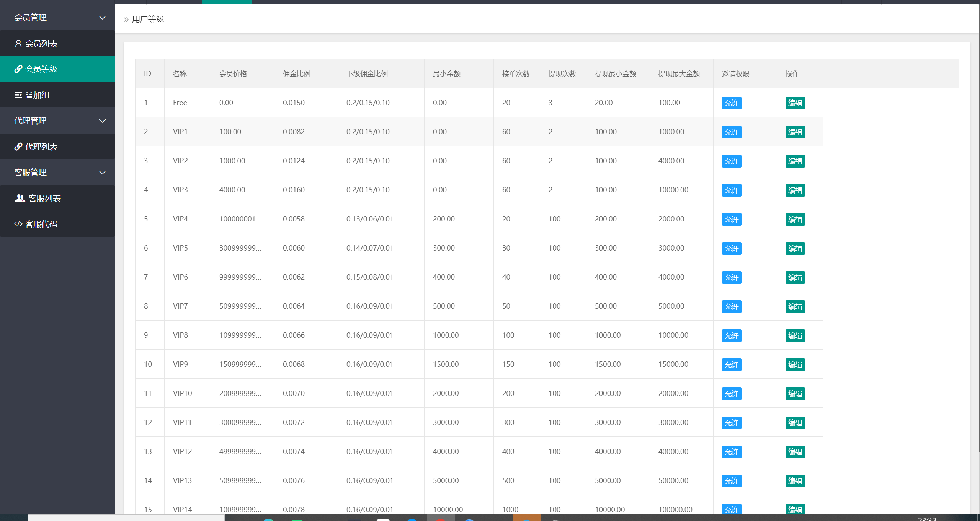Click the person icon beside 会员列表
Viewport: 980px width, 521px height.
tap(18, 43)
